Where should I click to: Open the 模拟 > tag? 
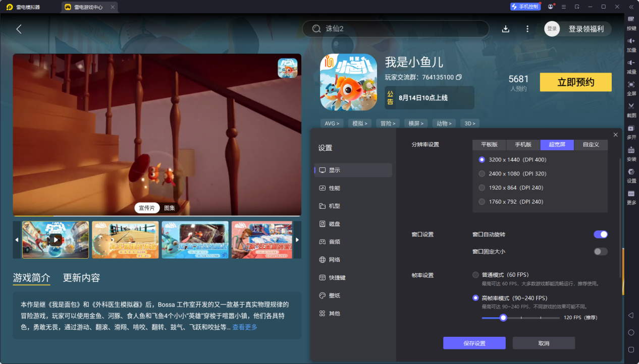click(360, 123)
